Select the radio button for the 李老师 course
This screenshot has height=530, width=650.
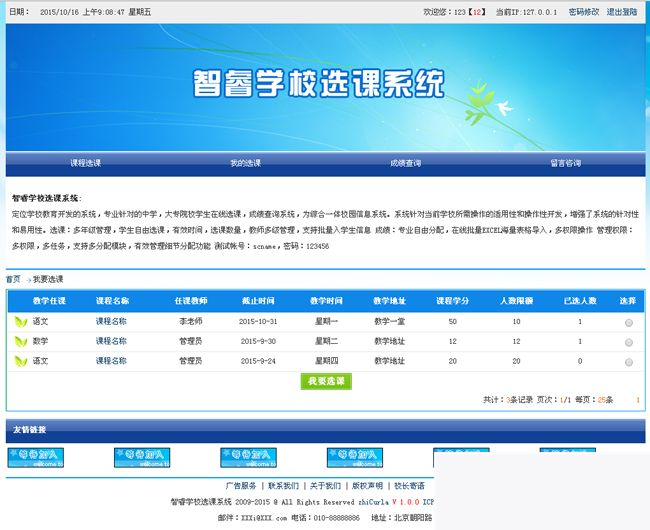628,323
